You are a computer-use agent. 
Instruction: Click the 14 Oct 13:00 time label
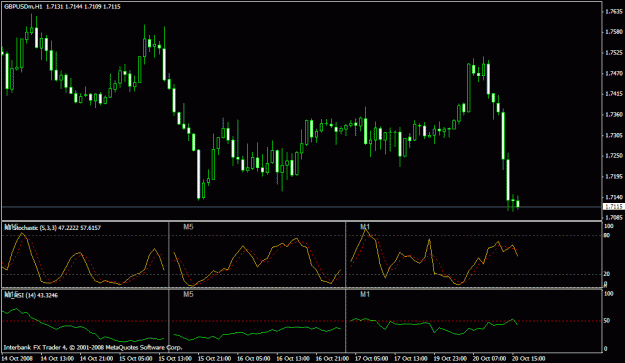pos(57,358)
